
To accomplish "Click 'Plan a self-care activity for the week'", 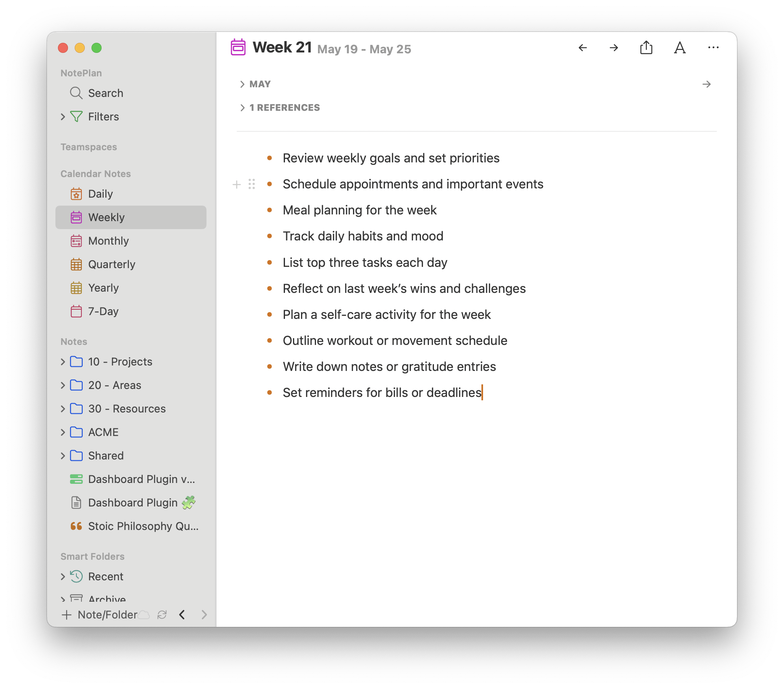I will tap(387, 315).
